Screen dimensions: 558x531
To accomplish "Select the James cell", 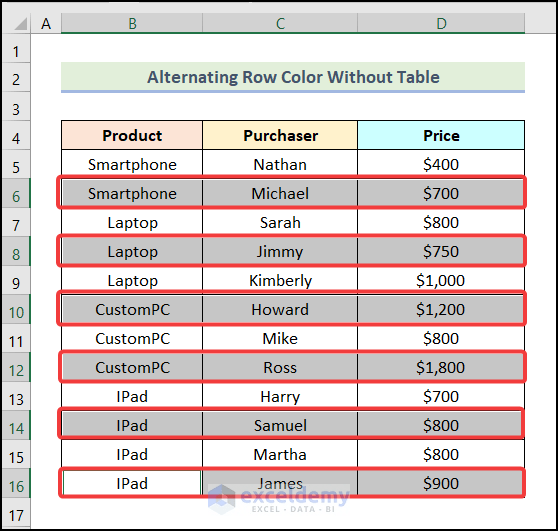I will (280, 483).
